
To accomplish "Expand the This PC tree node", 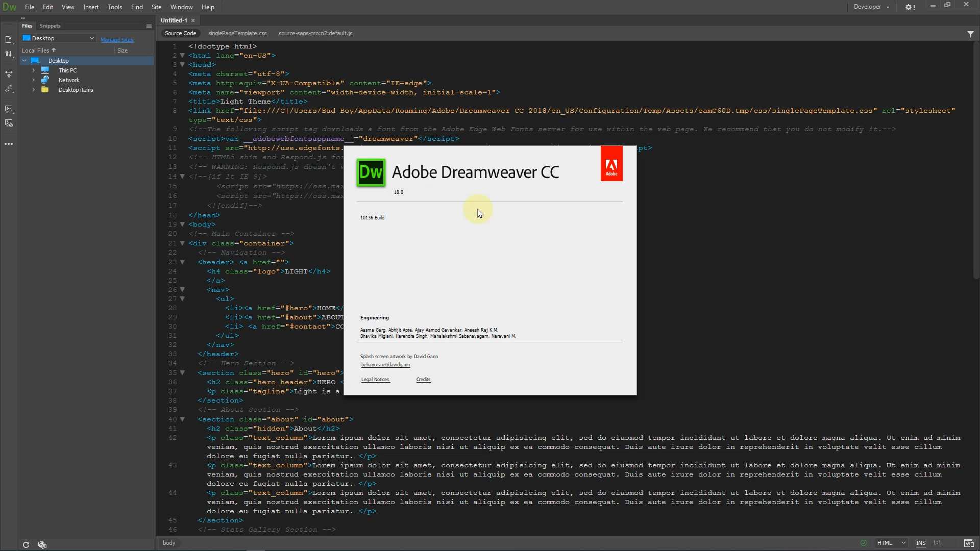I will coord(34,70).
